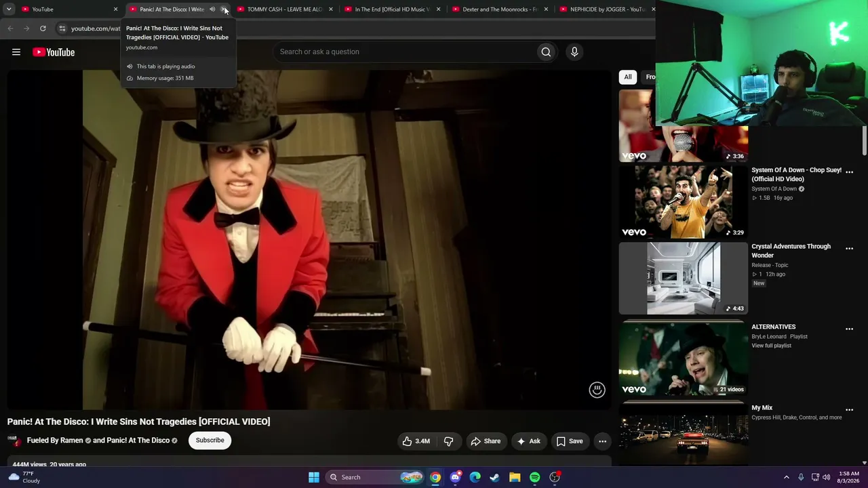Open the My Mix thumbnail
This screenshot has height=488, width=868.
pyautogui.click(x=684, y=434)
